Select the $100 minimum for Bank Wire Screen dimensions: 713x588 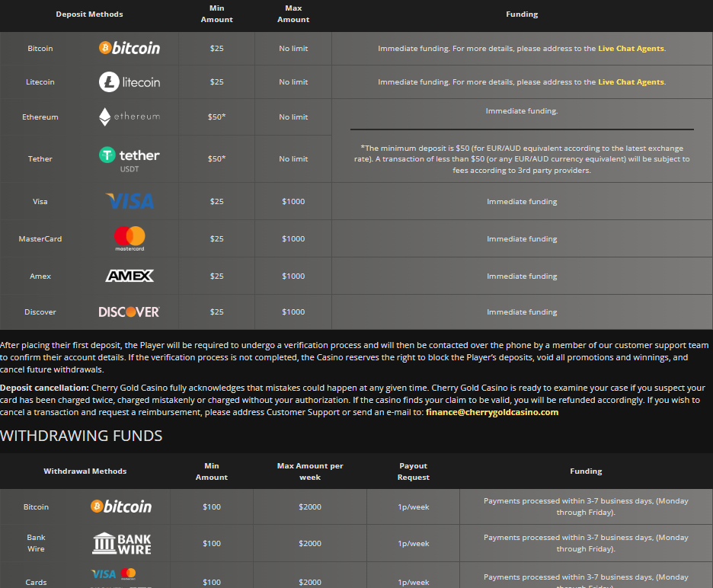[212, 543]
